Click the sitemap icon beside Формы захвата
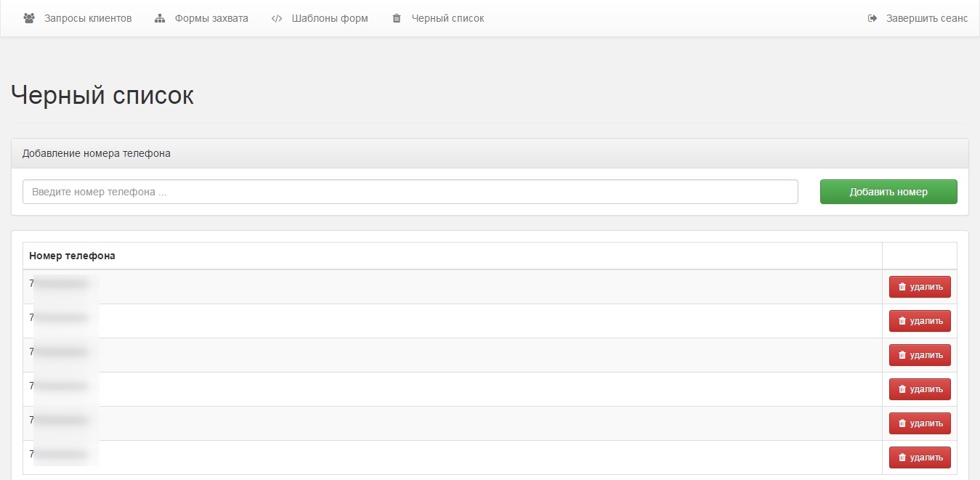The height and width of the screenshot is (480, 980). pyautogui.click(x=160, y=18)
